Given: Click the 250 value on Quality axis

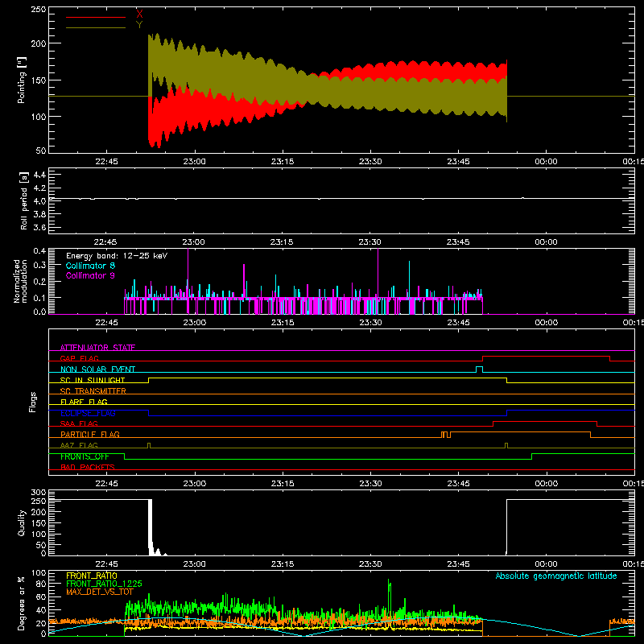Looking at the screenshot, I should point(39,502).
